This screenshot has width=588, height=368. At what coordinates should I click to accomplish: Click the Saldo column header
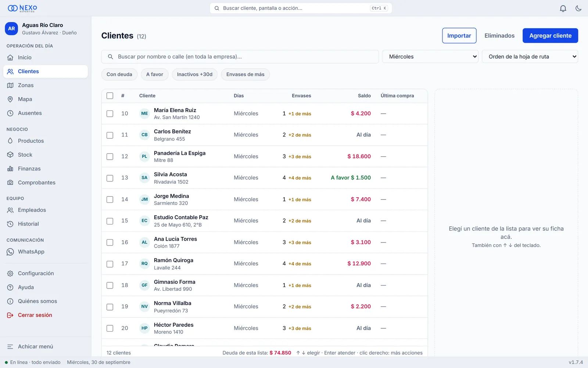(x=364, y=96)
